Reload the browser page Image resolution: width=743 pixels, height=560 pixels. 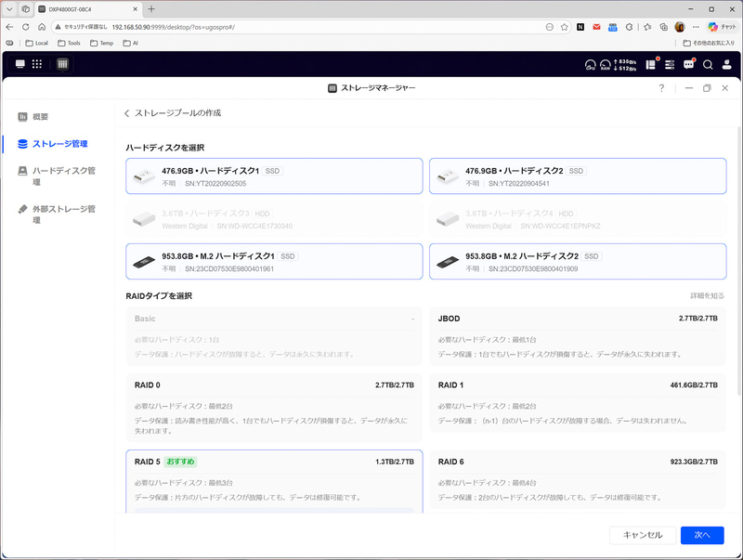pyautogui.click(x=26, y=27)
